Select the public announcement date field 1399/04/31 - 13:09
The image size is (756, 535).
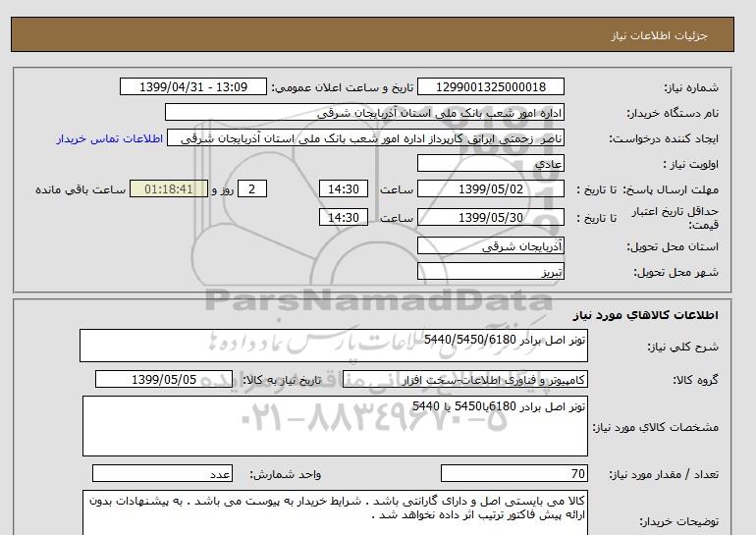[x=192, y=87]
